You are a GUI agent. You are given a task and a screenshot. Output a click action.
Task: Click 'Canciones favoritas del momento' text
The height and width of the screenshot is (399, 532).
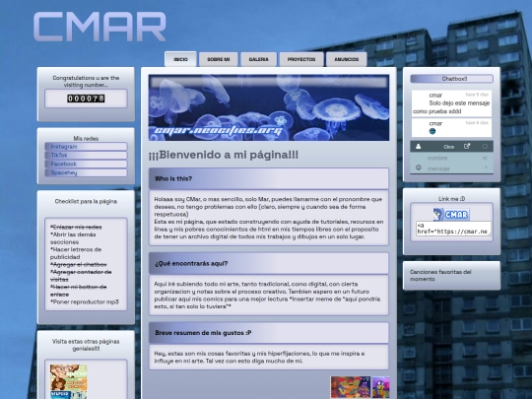(x=440, y=276)
